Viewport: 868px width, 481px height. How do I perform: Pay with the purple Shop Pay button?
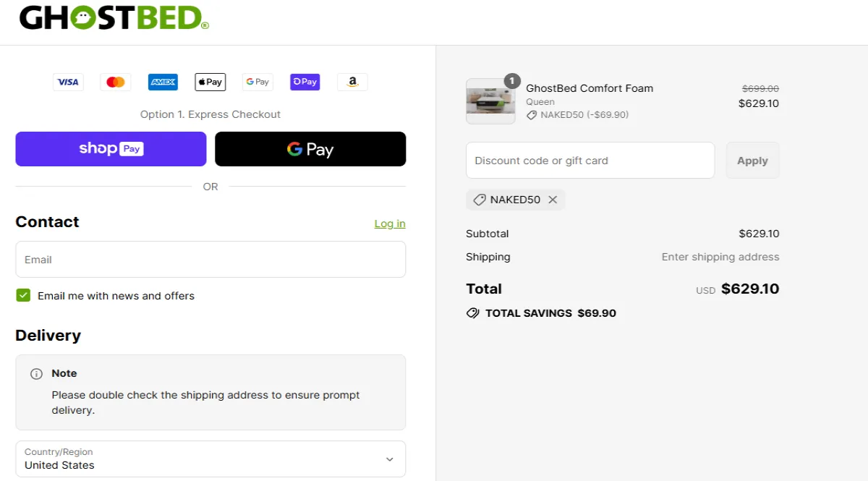tap(111, 149)
